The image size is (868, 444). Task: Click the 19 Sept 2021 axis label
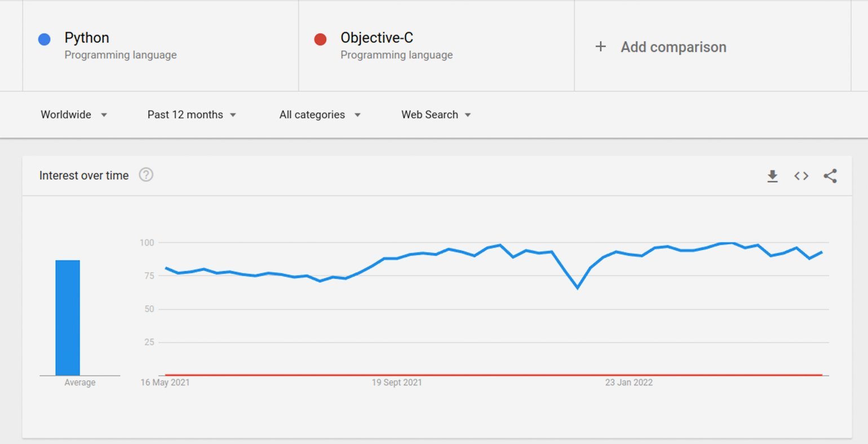coord(397,383)
